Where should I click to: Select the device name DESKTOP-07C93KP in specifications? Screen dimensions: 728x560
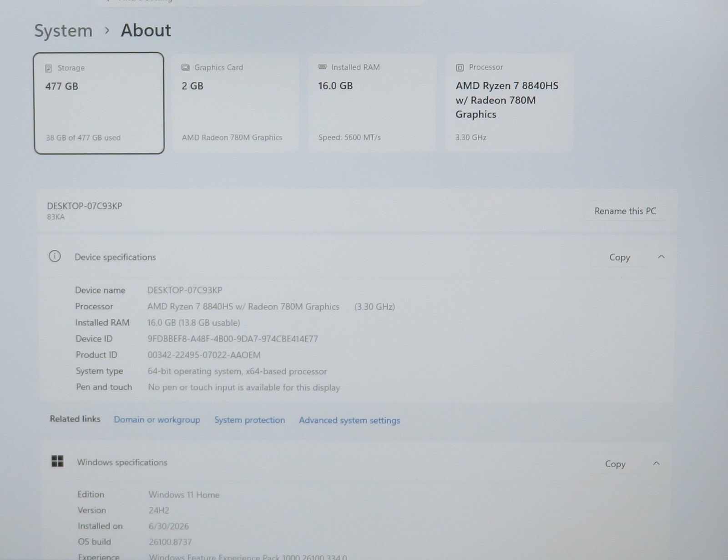(185, 290)
